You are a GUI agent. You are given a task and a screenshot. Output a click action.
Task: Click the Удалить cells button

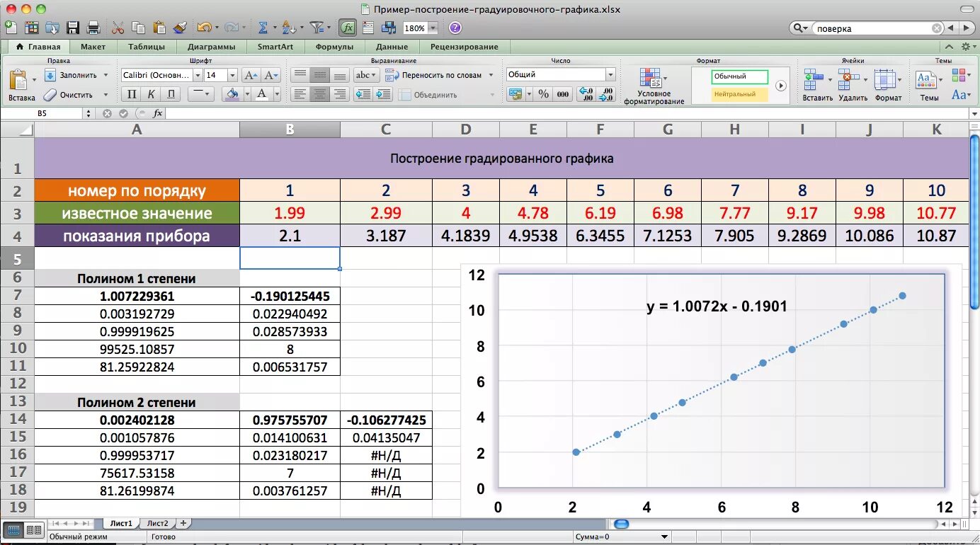853,86
